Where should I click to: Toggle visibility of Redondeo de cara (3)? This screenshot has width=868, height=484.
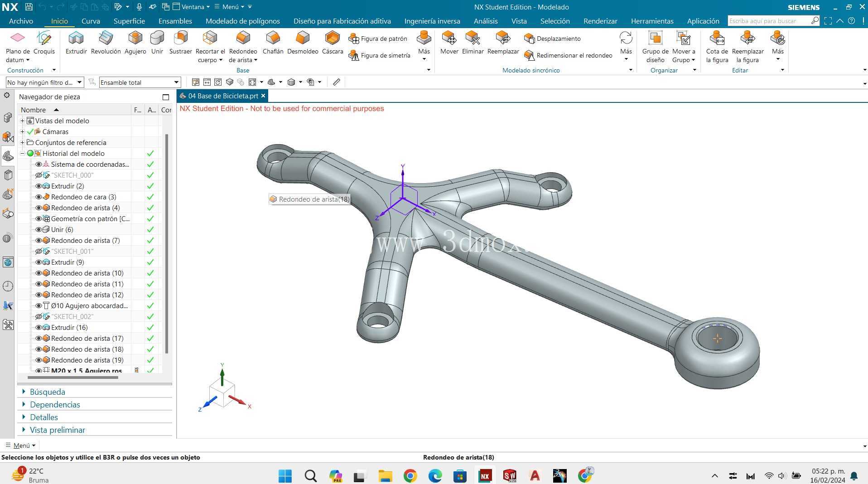(x=39, y=197)
